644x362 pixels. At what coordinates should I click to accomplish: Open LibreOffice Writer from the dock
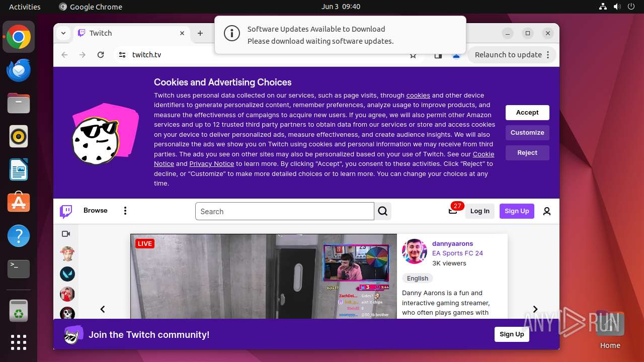pos(19,169)
